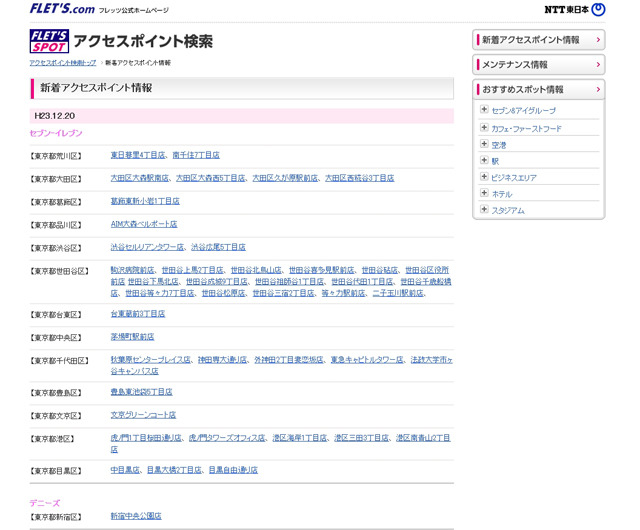Open 新着アクセスポイント情報 sidebar button

(x=539, y=40)
